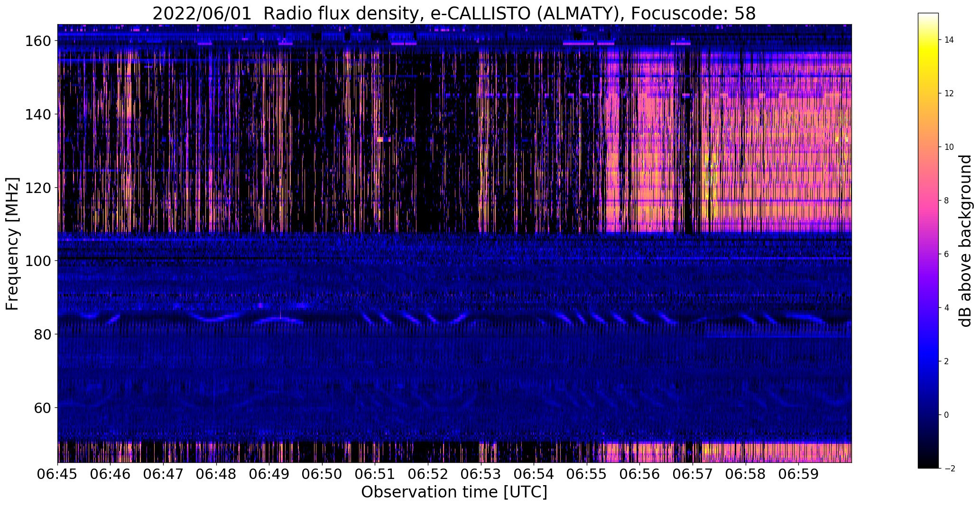Click the 160 frequency tick label
This screenshot has width=980, height=506.
coord(37,41)
